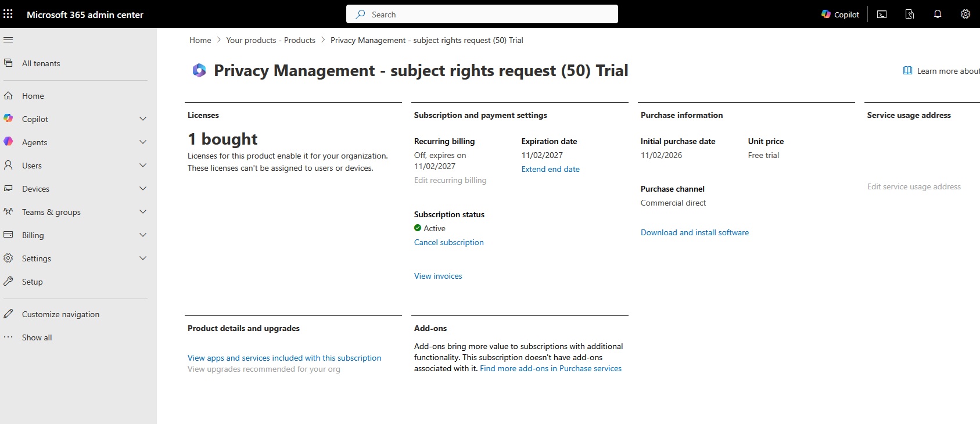The image size is (980, 424).
Task: Click View upgrades recommended for your org
Action: pos(264,369)
